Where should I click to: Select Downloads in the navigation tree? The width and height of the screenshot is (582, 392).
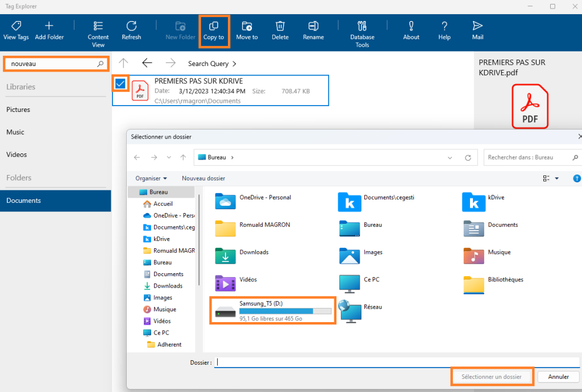pyautogui.click(x=163, y=286)
